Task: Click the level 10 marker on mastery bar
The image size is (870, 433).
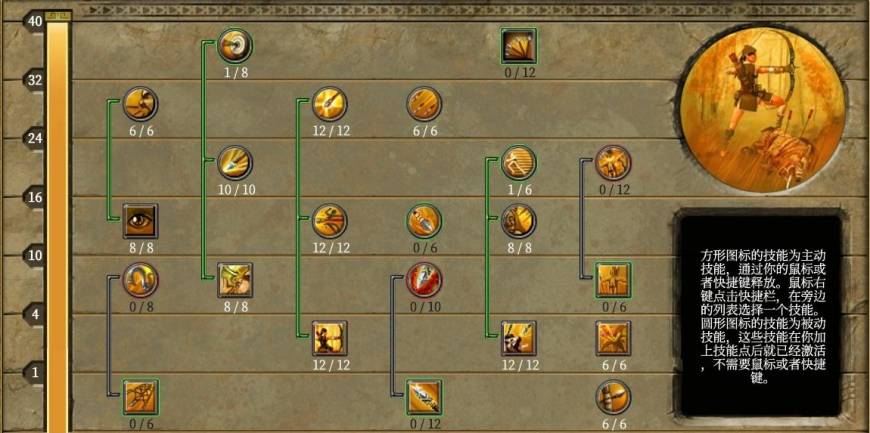Action: coord(35,256)
